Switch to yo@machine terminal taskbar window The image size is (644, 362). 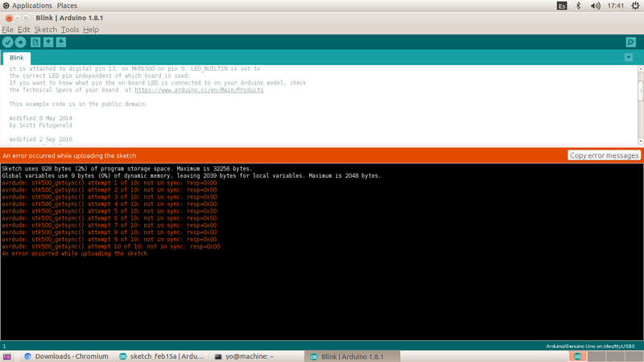257,356
